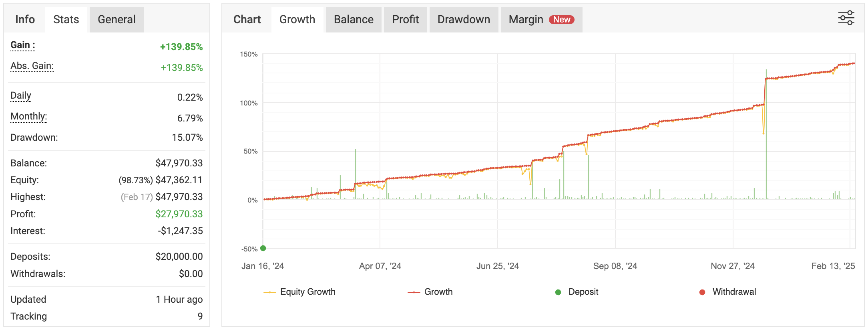This screenshot has width=868, height=332.
Task: Click the Info panel heading
Action: [25, 20]
